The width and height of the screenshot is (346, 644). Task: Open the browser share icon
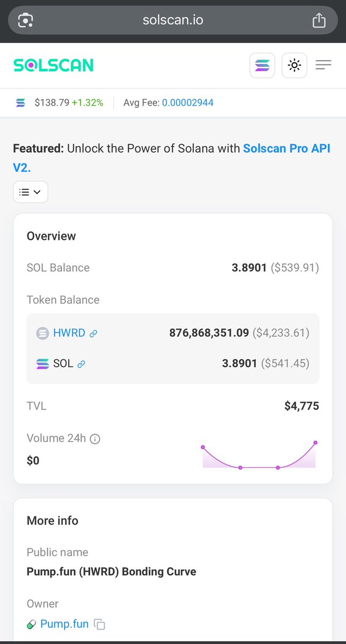coord(319,20)
